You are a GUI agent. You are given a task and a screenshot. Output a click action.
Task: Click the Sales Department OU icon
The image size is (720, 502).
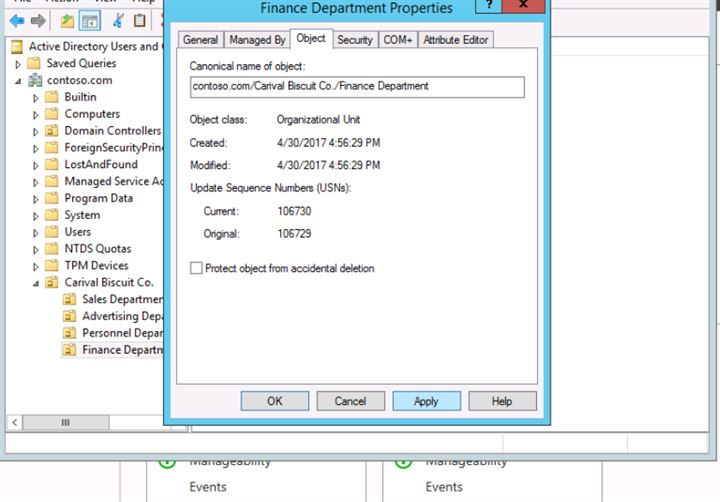[69, 299]
